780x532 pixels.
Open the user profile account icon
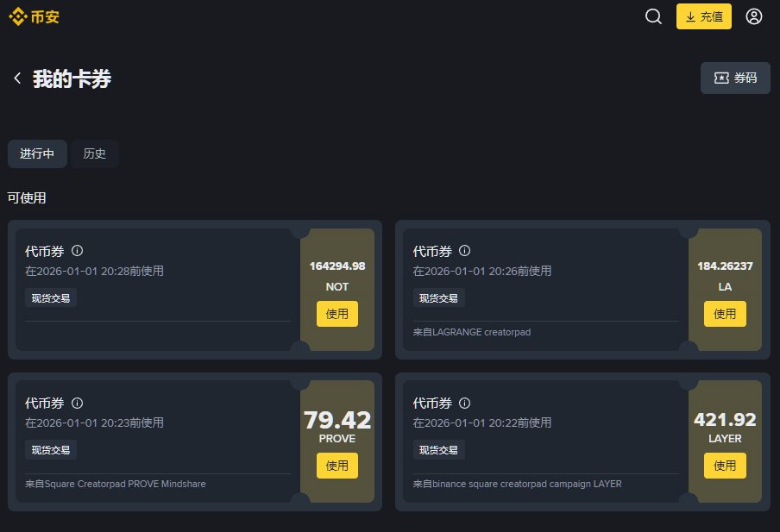point(754,16)
